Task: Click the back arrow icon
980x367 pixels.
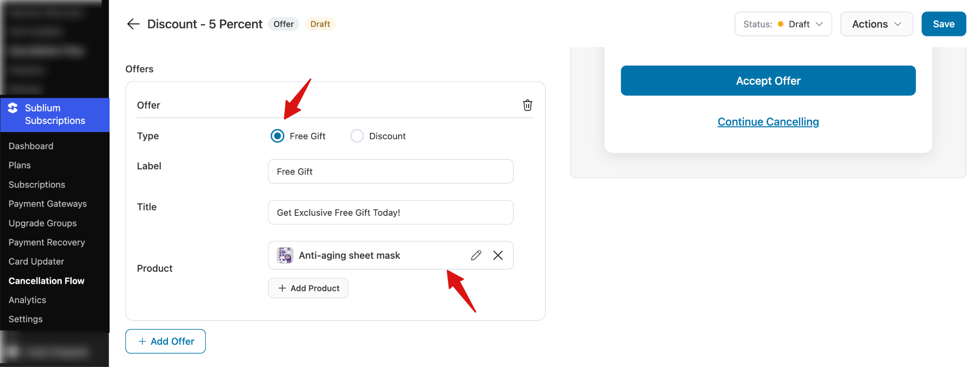Action: click(x=133, y=24)
